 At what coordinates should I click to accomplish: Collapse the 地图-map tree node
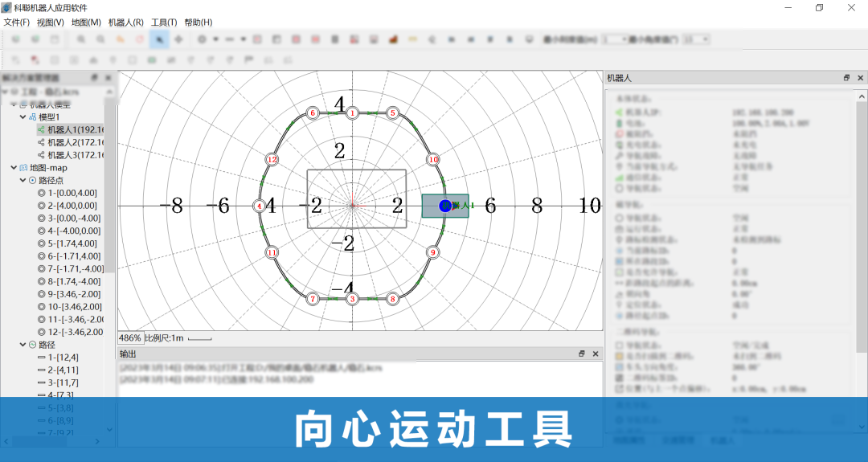pyautogui.click(x=14, y=168)
